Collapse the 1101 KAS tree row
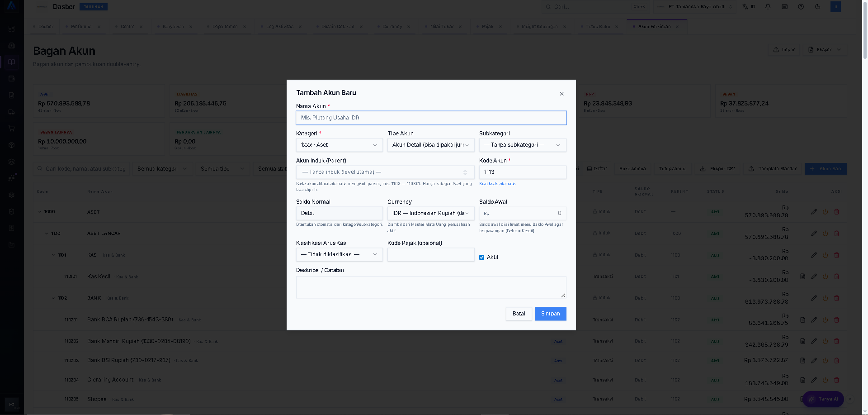Viewport: 868px width, 415px height. coord(53,255)
